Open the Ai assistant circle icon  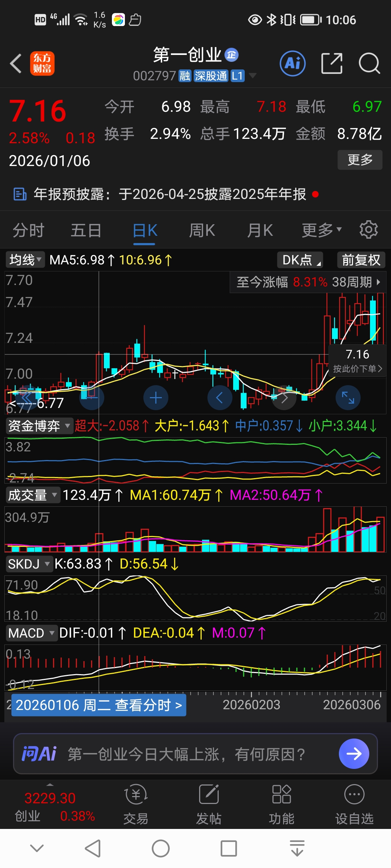click(x=293, y=64)
